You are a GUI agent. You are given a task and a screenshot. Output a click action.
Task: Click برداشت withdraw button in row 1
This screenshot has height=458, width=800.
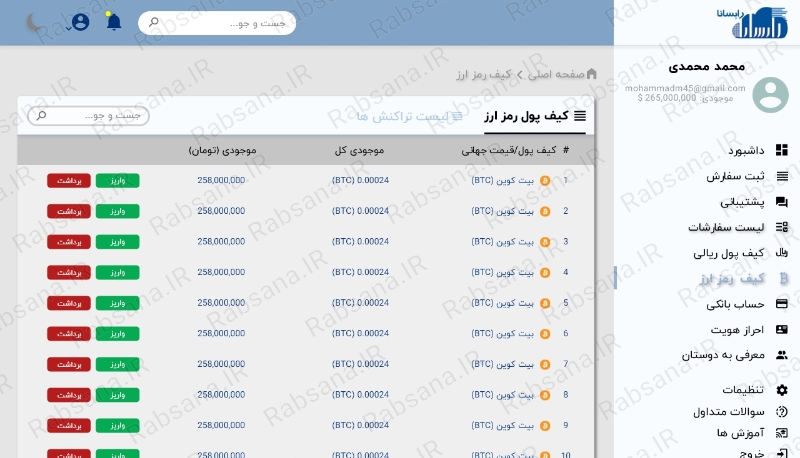coord(69,181)
